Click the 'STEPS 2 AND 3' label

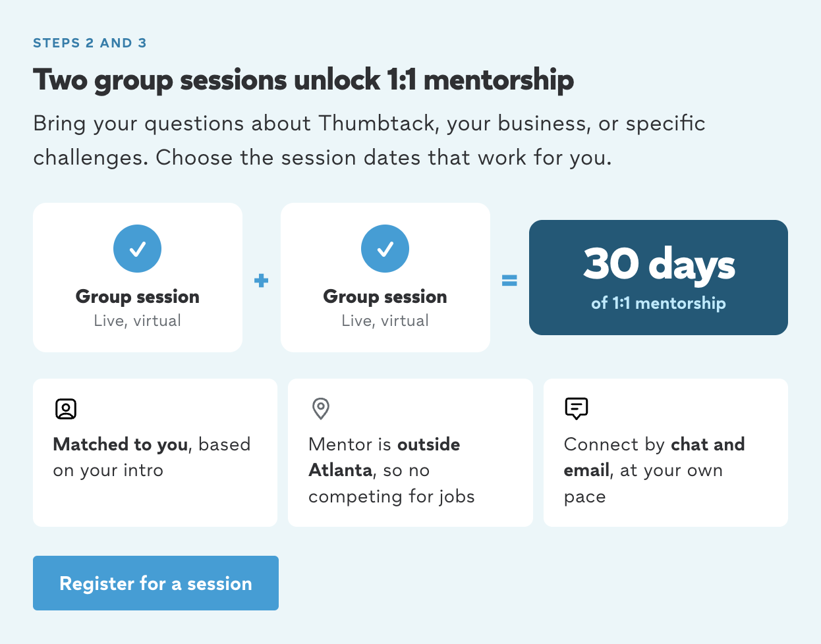[90, 43]
